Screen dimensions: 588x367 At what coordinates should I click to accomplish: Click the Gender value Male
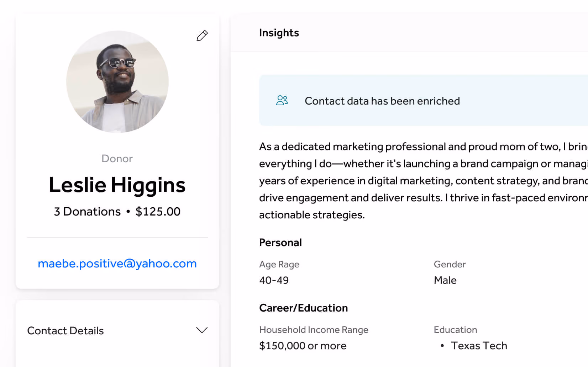point(445,280)
